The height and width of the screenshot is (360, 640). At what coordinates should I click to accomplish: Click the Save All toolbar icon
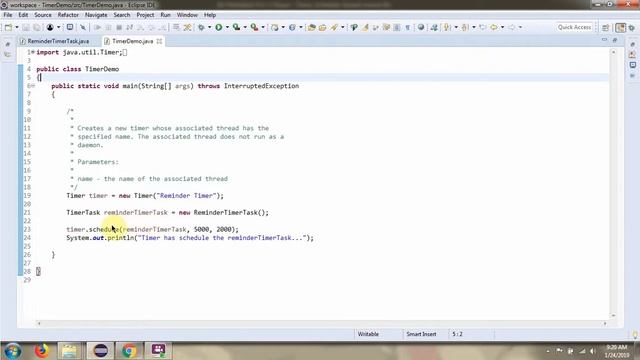point(37,27)
